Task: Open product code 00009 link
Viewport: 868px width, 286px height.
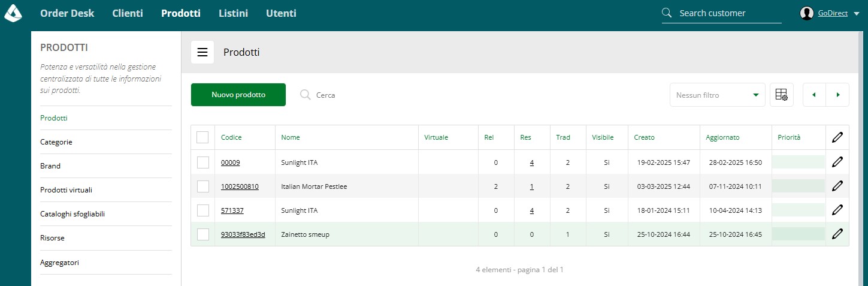Action: click(x=231, y=162)
